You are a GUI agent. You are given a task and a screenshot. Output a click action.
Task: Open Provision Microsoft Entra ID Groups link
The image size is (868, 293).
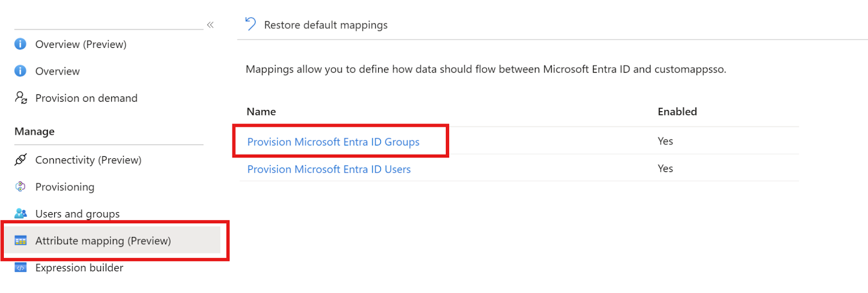click(333, 142)
